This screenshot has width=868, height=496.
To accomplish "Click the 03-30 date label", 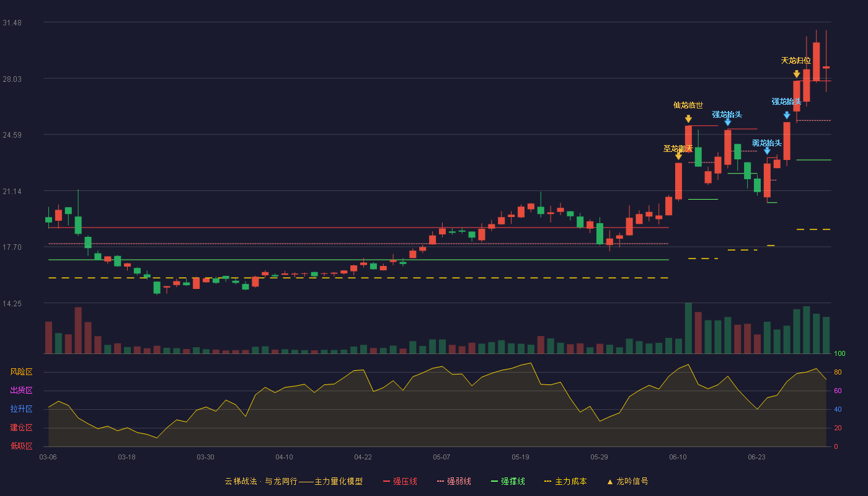I will tap(205, 457).
